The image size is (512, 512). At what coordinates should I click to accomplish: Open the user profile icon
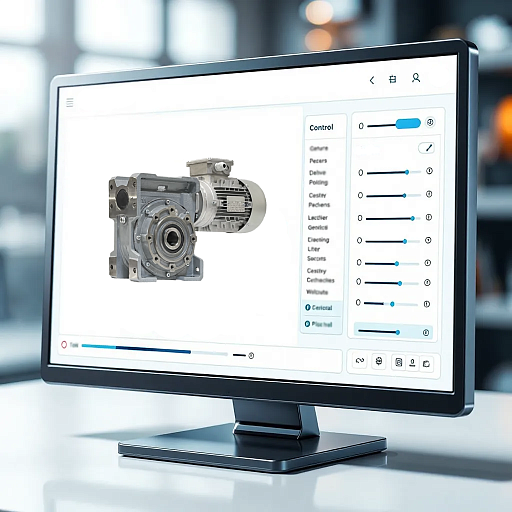pos(416,78)
